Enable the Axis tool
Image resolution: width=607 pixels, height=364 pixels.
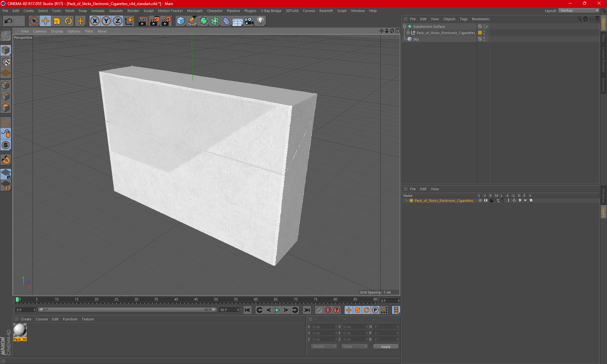click(x=6, y=122)
